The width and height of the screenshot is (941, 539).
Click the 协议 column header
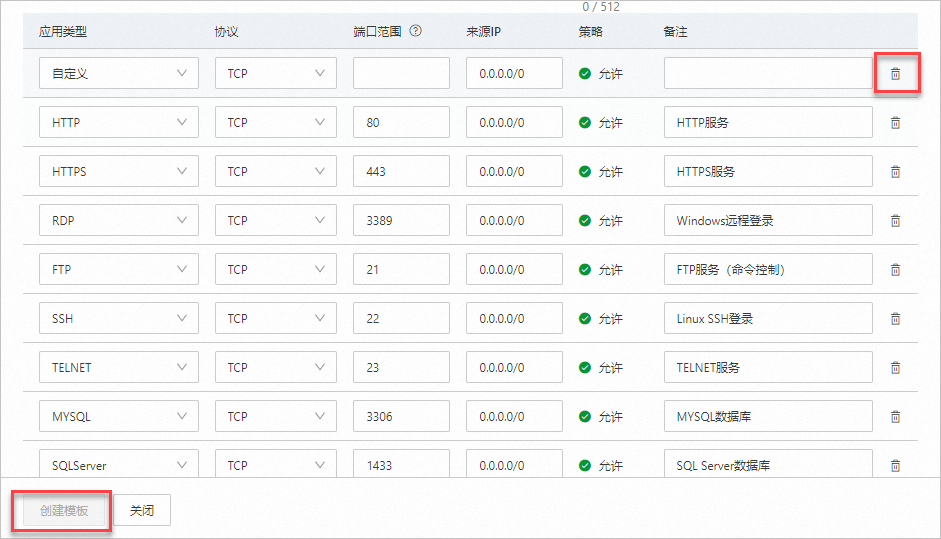226,31
